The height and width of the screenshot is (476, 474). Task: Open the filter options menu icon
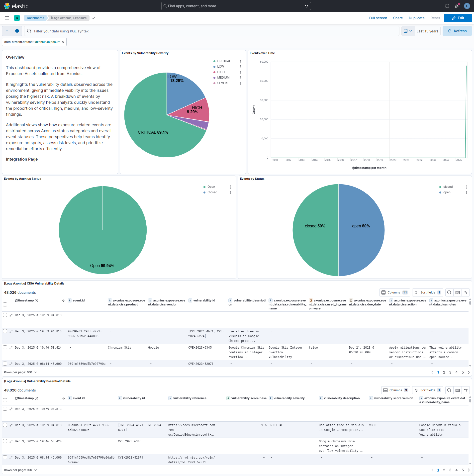7,31
